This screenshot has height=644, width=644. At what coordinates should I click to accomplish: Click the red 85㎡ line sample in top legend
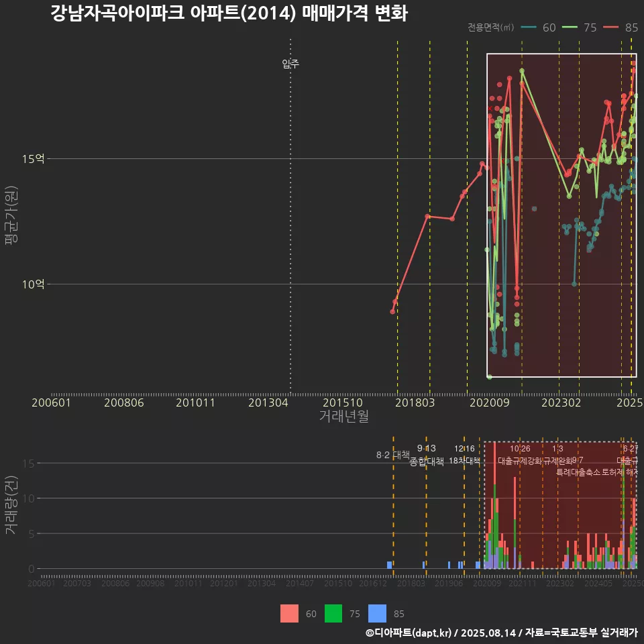click(610, 27)
